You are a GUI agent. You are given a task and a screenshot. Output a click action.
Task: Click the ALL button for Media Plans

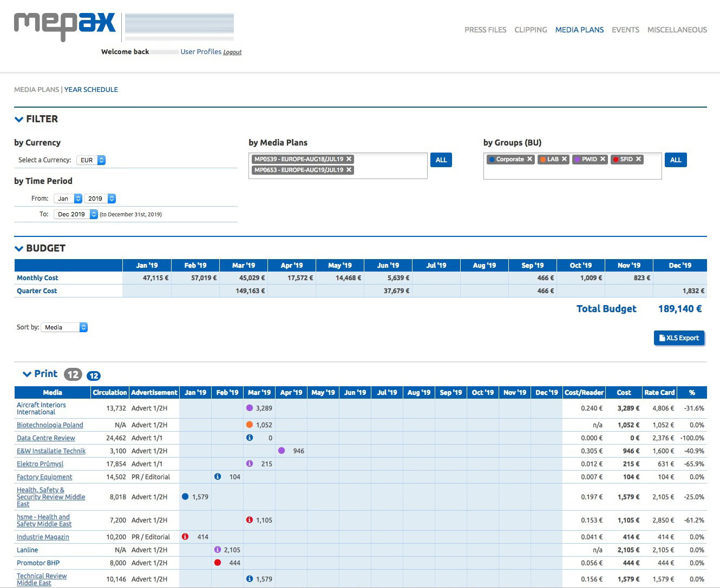(441, 160)
